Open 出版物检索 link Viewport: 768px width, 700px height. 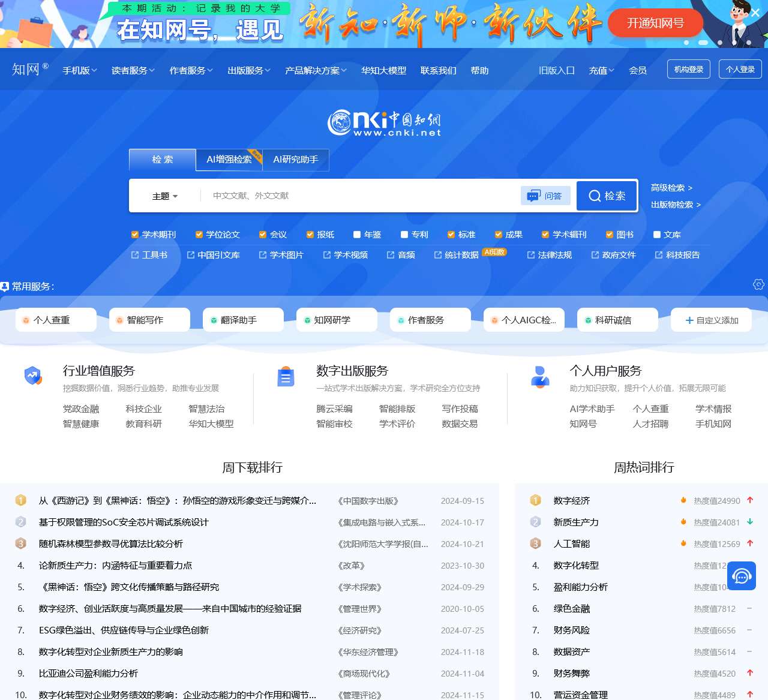[x=676, y=205]
